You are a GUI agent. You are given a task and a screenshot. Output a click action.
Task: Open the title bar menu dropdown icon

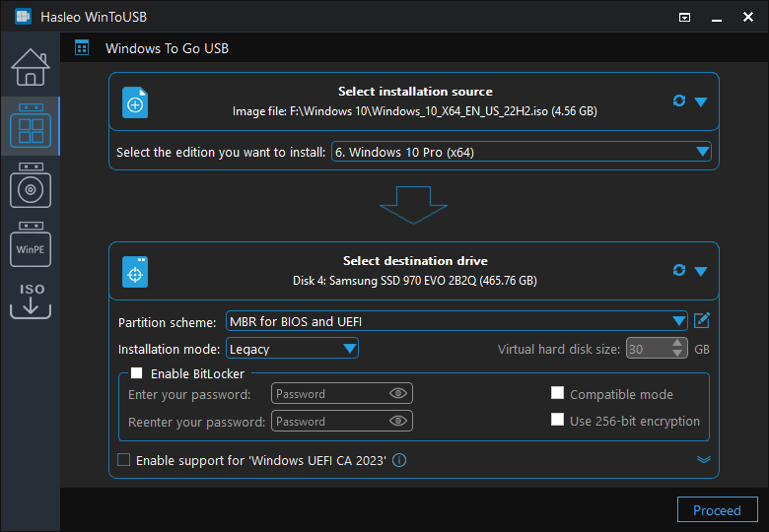[684, 18]
